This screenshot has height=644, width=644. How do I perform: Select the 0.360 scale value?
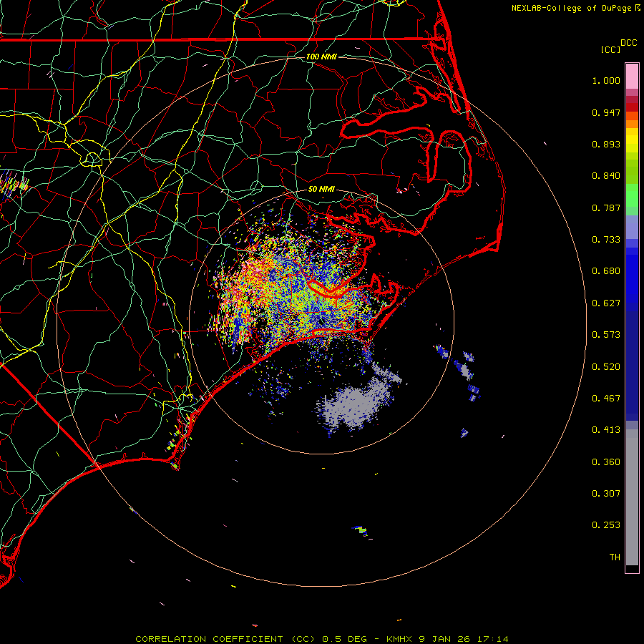[x=606, y=462]
